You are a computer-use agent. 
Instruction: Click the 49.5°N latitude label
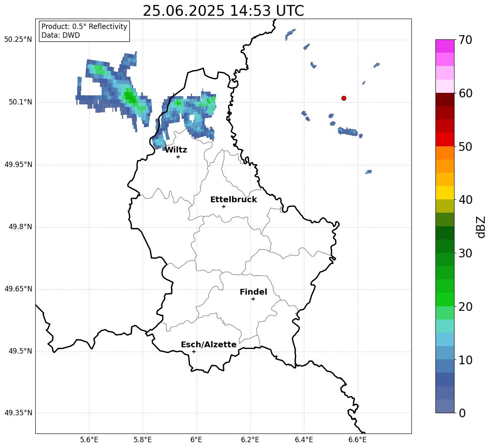pos(20,351)
